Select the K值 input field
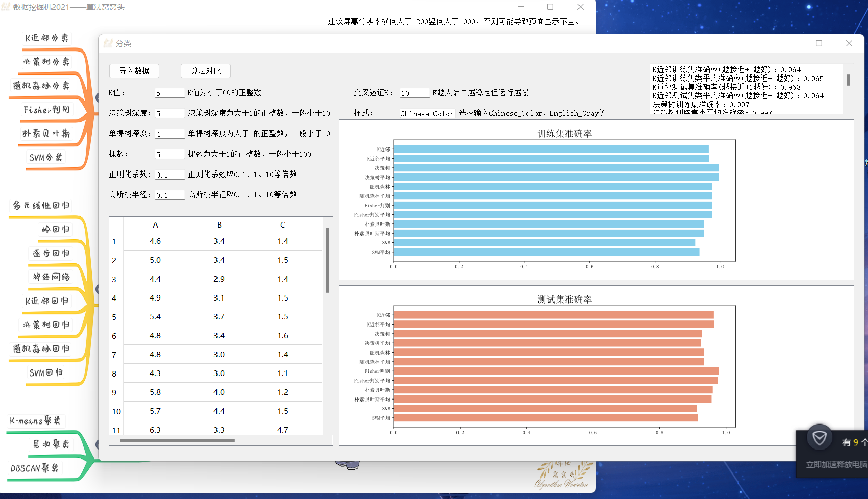 (170, 93)
